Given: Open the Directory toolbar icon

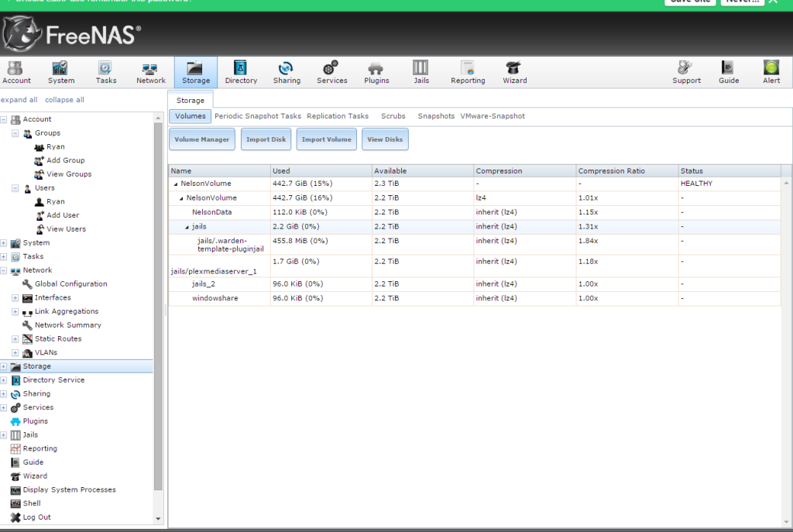Looking at the screenshot, I should [x=241, y=72].
